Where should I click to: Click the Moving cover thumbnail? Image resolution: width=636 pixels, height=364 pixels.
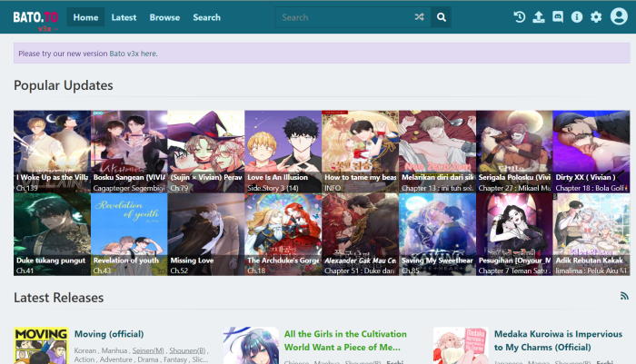[41, 346]
